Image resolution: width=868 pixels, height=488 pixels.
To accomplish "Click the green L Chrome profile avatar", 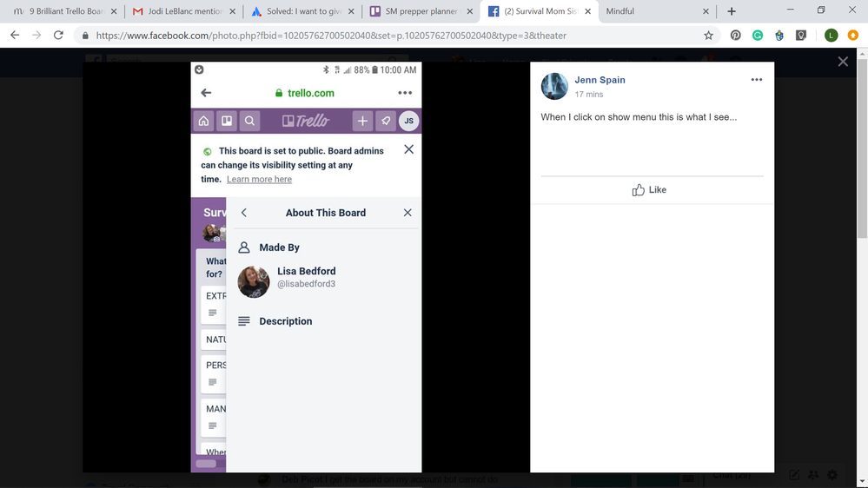I will click(831, 36).
